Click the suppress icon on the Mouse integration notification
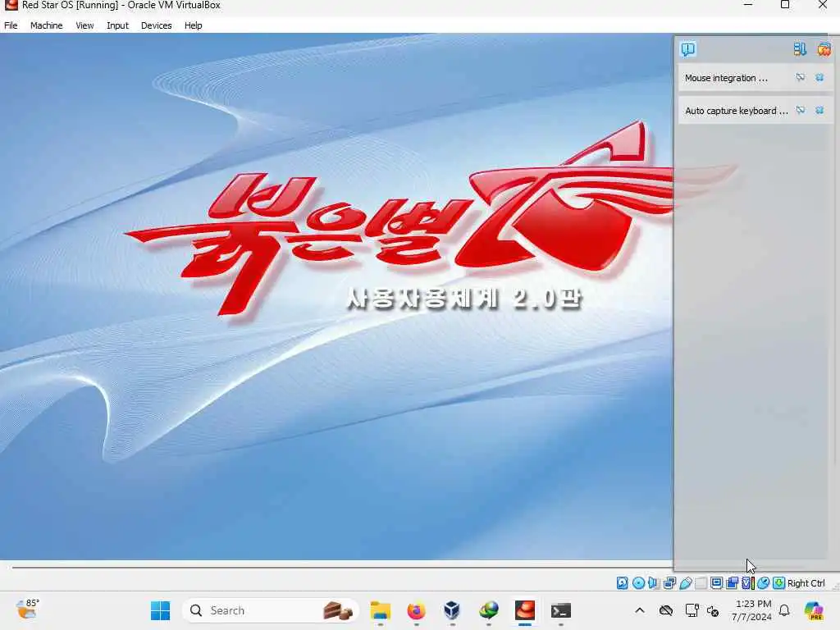Viewport: 840px width, 630px height. 801,78
